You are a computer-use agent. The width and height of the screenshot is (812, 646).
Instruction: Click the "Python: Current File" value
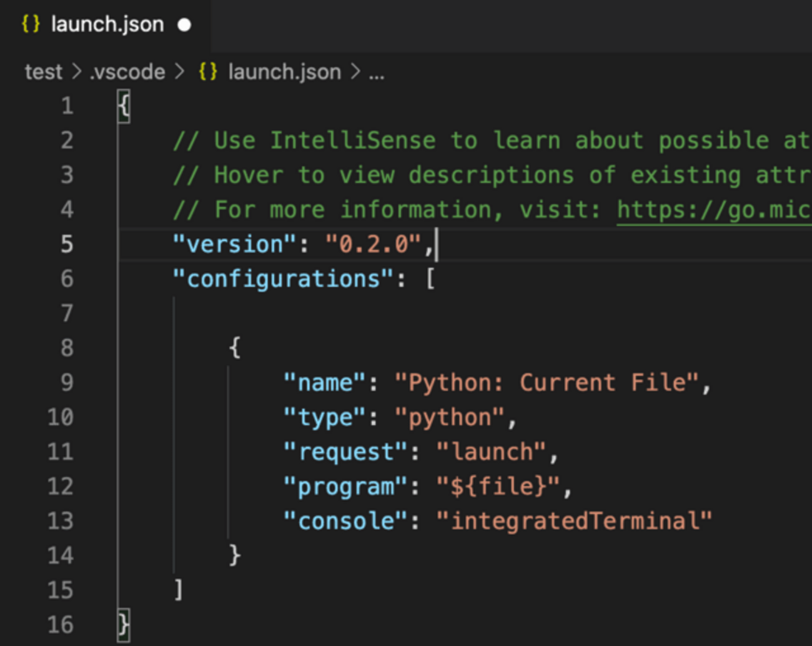click(x=547, y=382)
